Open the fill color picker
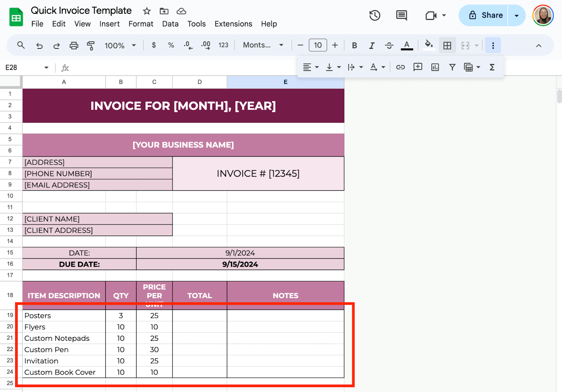The width and height of the screenshot is (562, 392). [429, 45]
